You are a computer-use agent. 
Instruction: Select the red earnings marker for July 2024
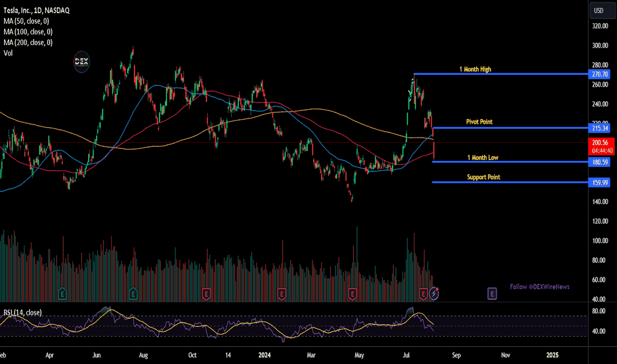point(423,294)
